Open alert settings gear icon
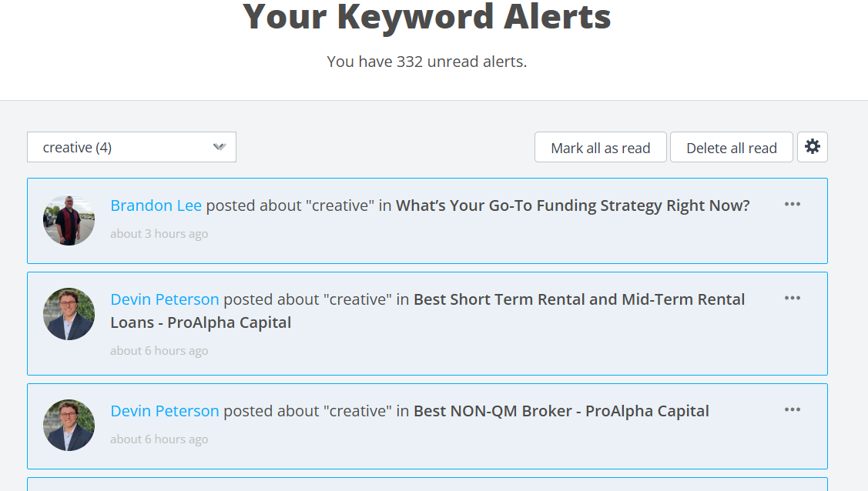 [x=812, y=147]
